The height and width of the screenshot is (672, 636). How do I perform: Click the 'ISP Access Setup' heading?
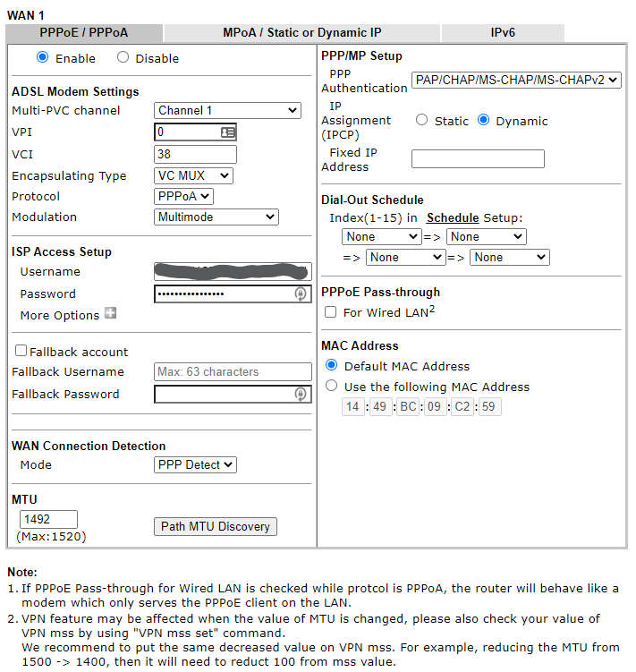62,251
